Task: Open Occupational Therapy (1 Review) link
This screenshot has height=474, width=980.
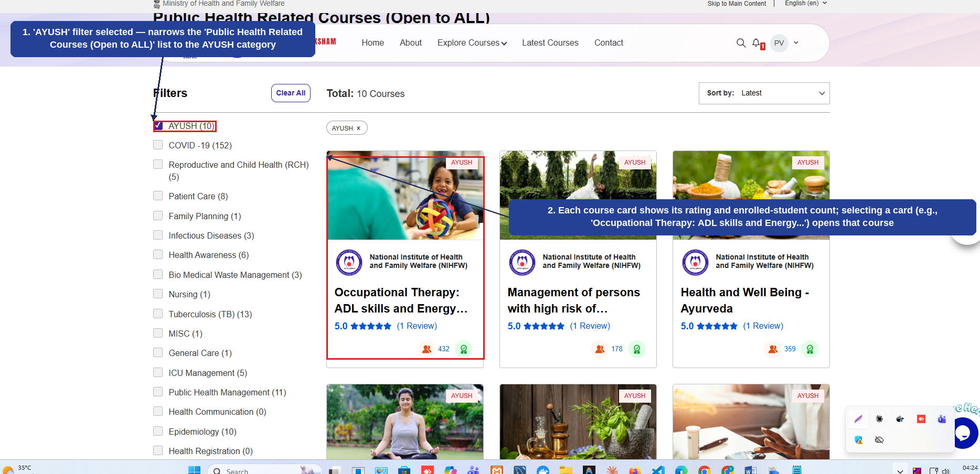Action: tap(417, 326)
